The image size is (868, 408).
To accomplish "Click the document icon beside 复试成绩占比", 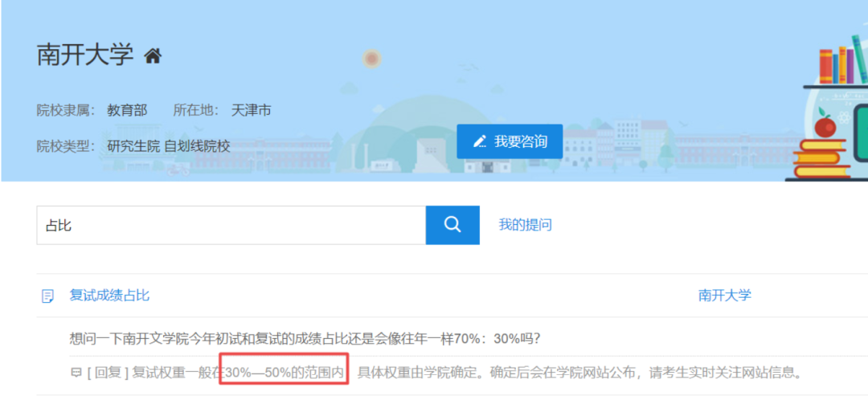I will [x=47, y=296].
